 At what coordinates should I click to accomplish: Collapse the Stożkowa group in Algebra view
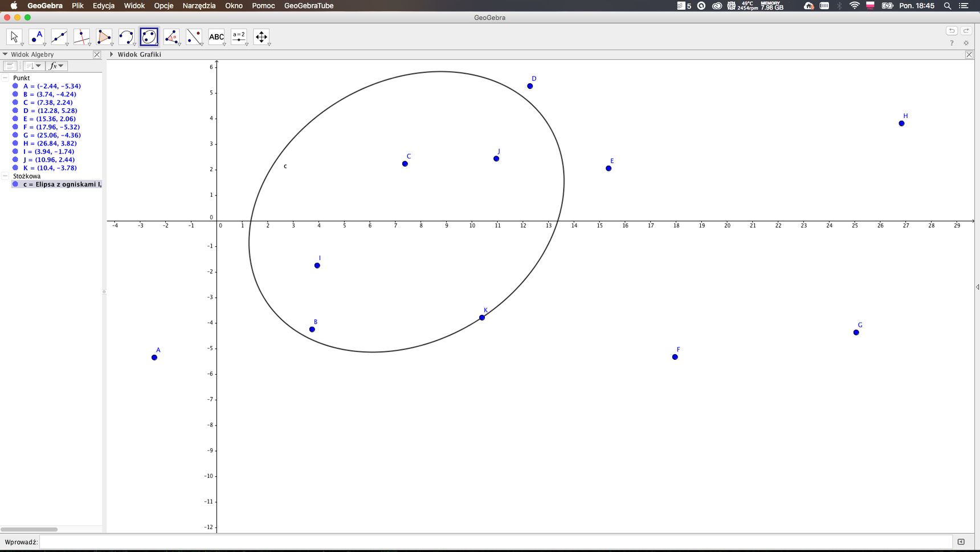pos(5,176)
